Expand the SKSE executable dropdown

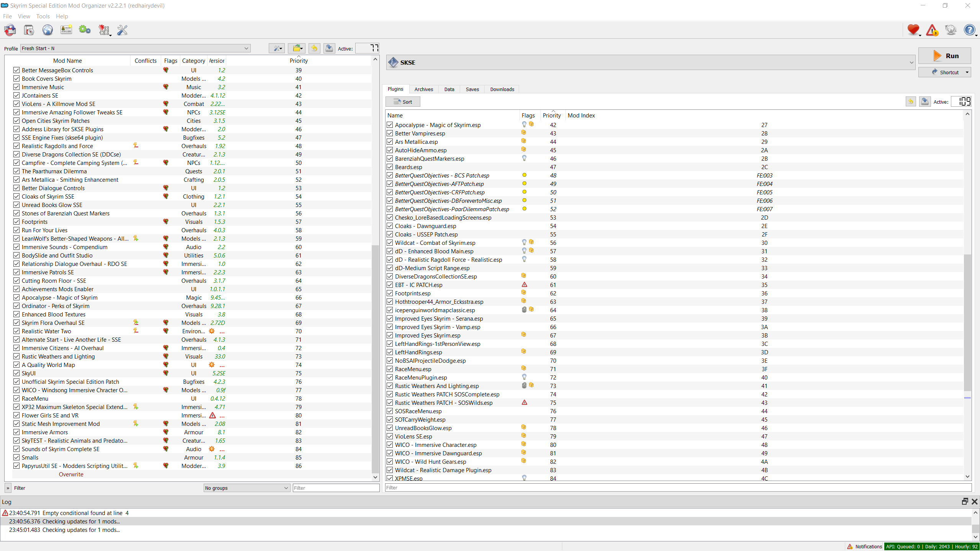point(911,62)
